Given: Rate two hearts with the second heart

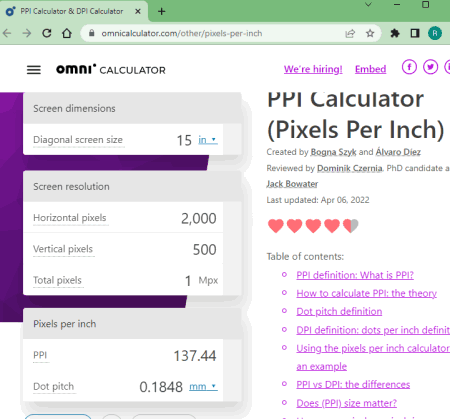Looking at the screenshot, I should (294, 226).
